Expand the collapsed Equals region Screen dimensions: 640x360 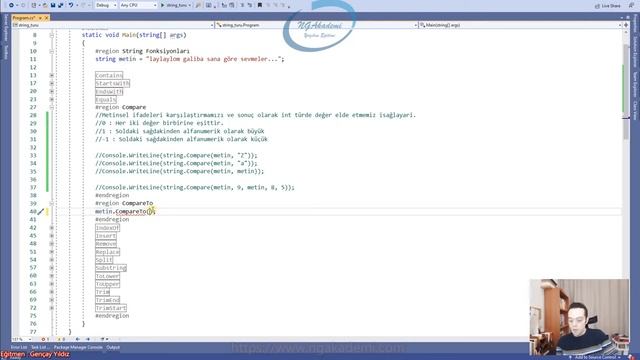click(51, 99)
